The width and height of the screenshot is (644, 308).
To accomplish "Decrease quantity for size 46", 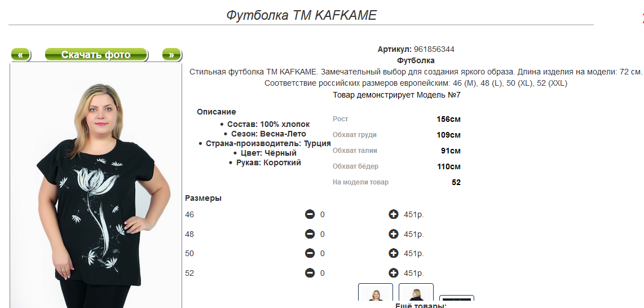I will 310,214.
